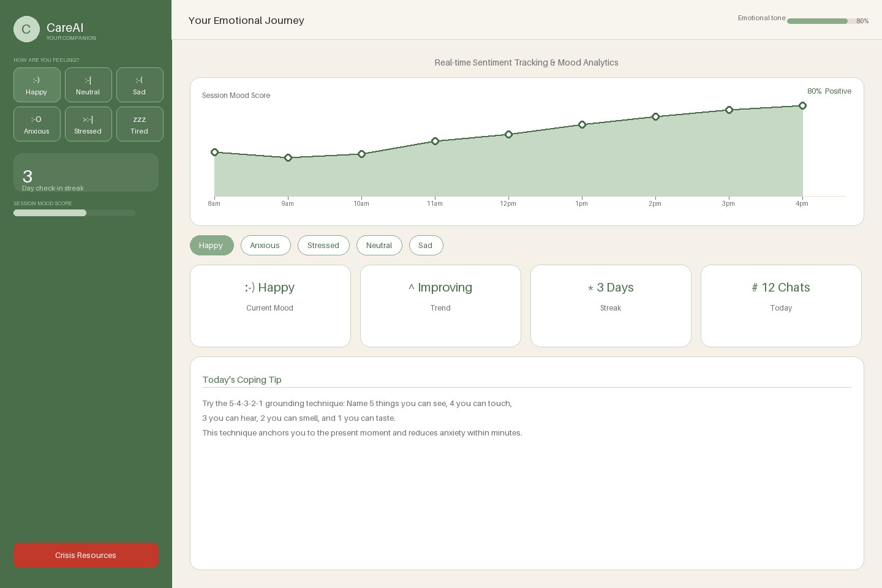
Task: Click 'HOW ARE YOU FEELING?' sidebar label
Action: (x=47, y=60)
